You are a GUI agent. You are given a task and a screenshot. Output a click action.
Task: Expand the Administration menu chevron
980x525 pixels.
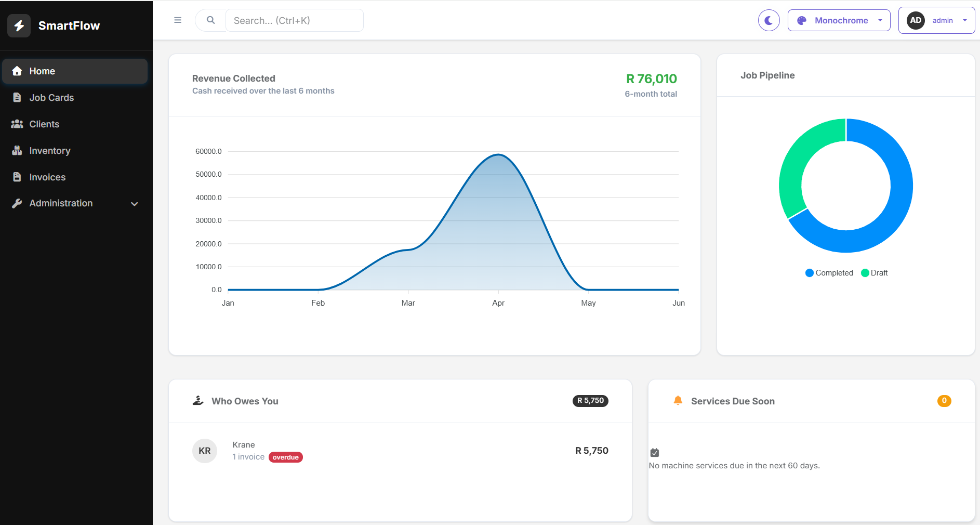point(135,204)
